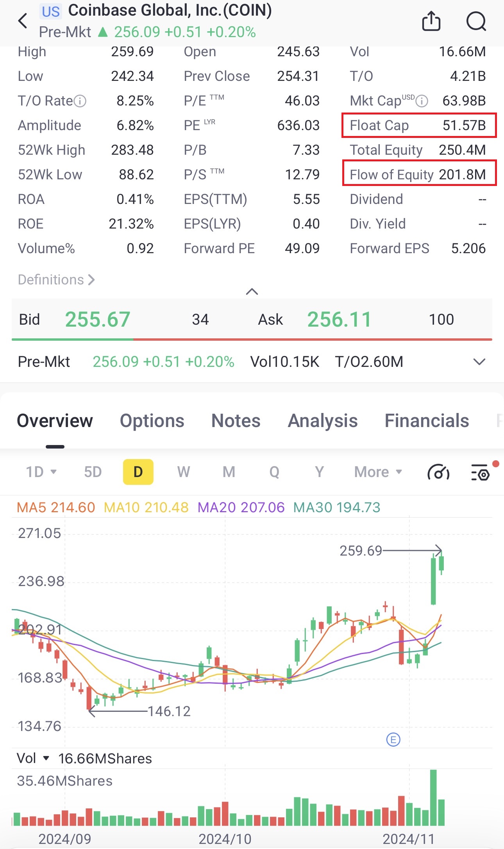Select the 5D chart period

pos(93,472)
